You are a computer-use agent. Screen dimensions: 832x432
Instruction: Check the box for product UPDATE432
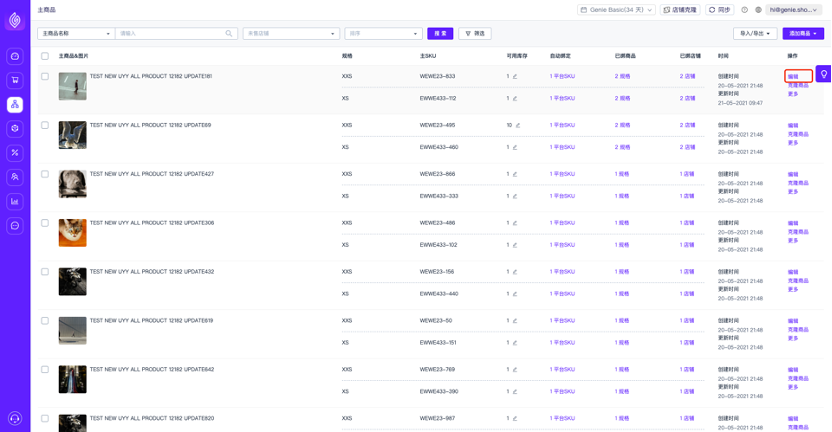click(x=45, y=272)
